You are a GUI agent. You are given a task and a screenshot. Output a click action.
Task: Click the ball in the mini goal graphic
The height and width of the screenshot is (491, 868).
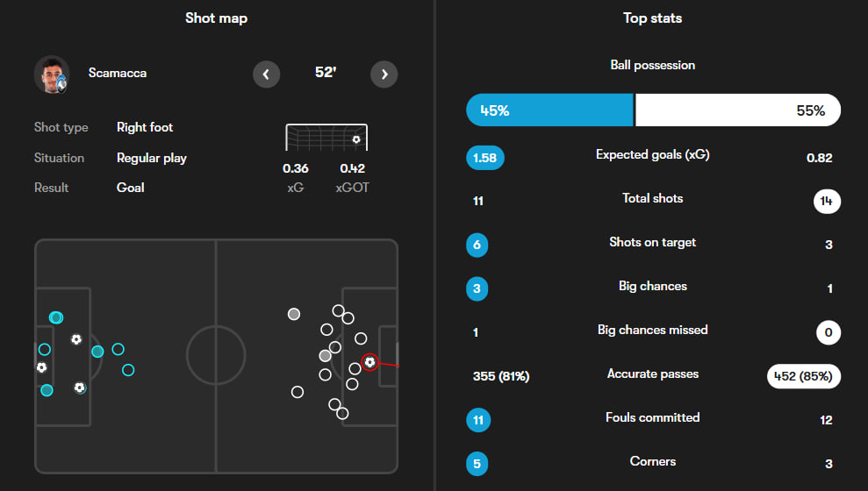pyautogui.click(x=355, y=139)
